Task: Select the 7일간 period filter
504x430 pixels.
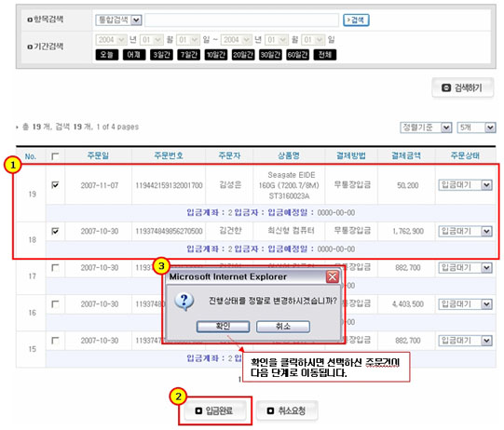Action: [x=189, y=55]
